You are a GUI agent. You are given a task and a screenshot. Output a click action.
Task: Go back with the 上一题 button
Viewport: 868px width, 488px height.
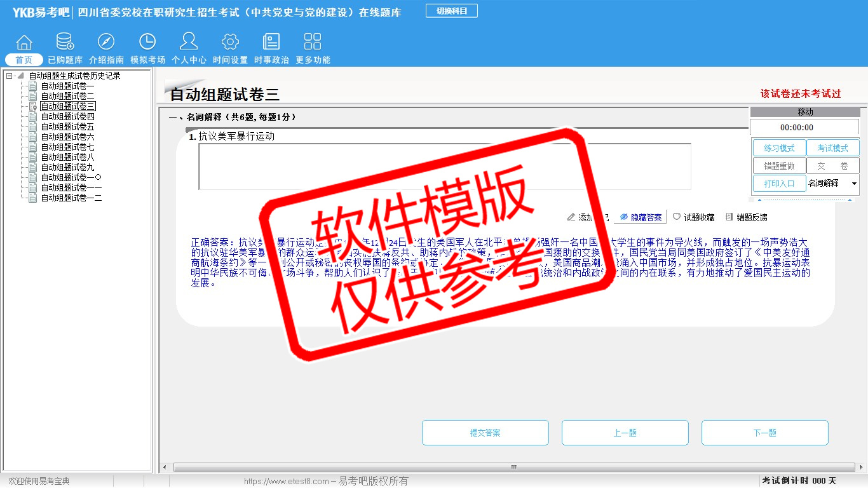(x=625, y=433)
